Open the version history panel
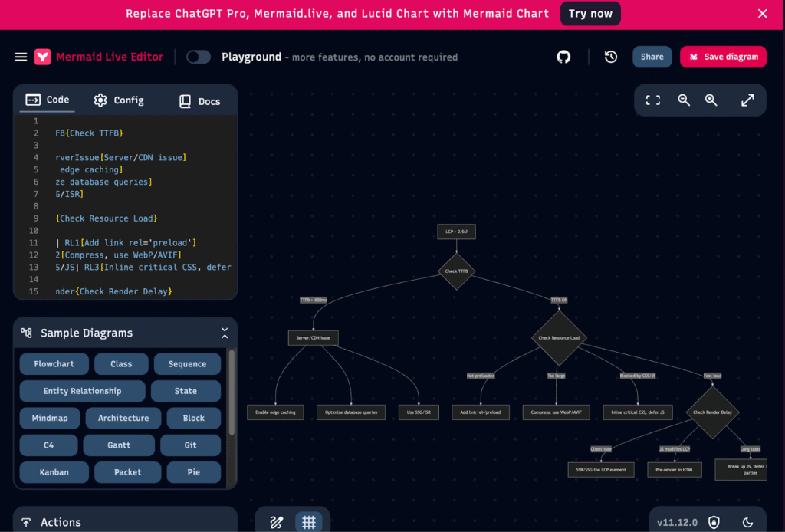This screenshot has width=785, height=532. coord(610,56)
